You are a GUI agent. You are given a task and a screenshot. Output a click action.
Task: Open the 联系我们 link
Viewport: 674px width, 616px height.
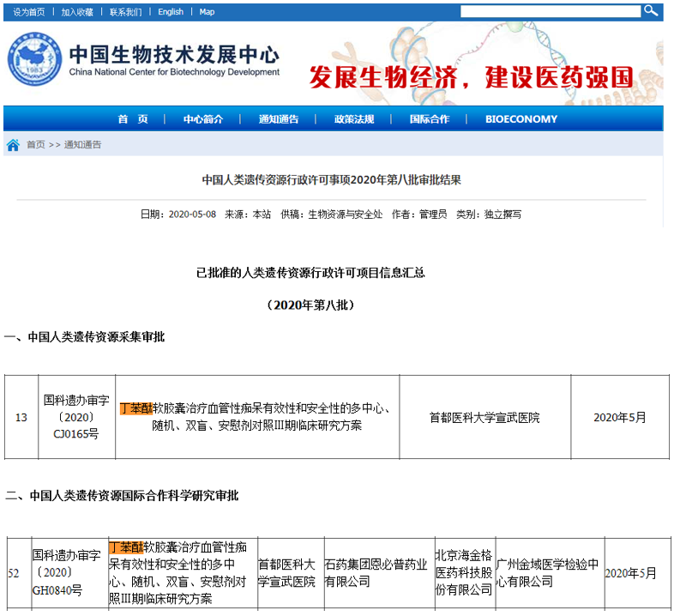click(126, 12)
